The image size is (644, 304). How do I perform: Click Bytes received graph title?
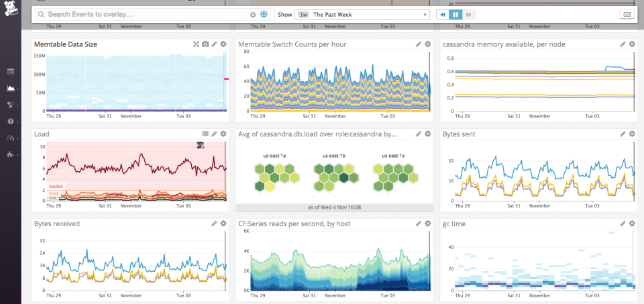tap(57, 223)
